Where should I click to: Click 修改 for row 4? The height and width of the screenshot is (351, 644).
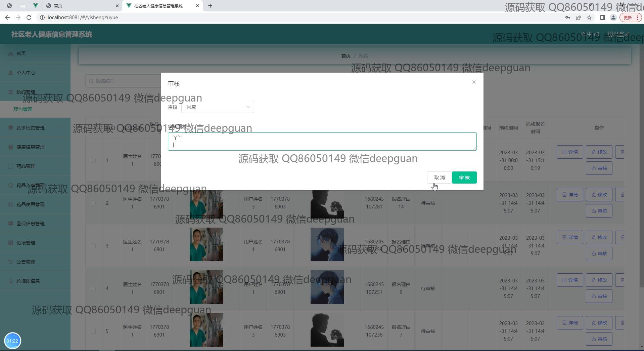click(599, 280)
